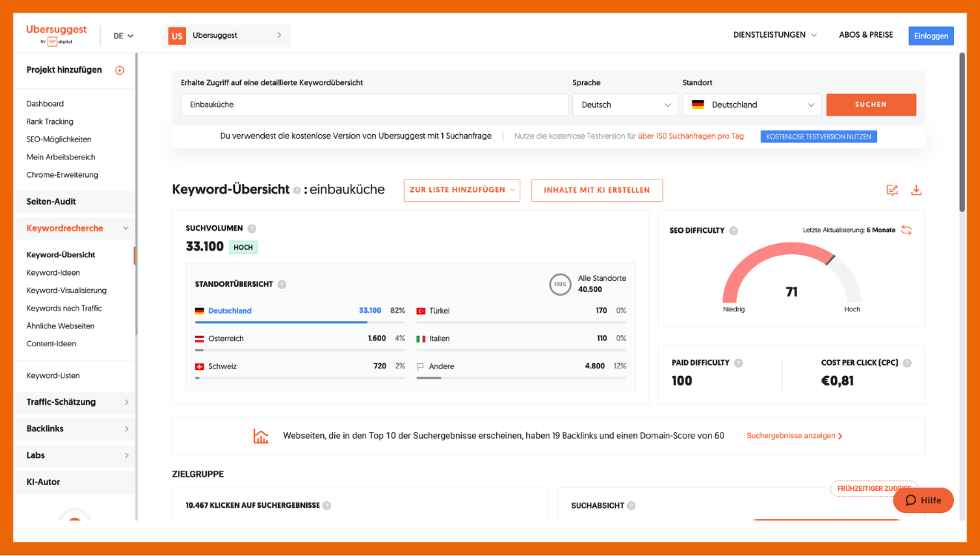
Task: Open the Standort dropdown showing Deutschland
Action: [752, 105]
